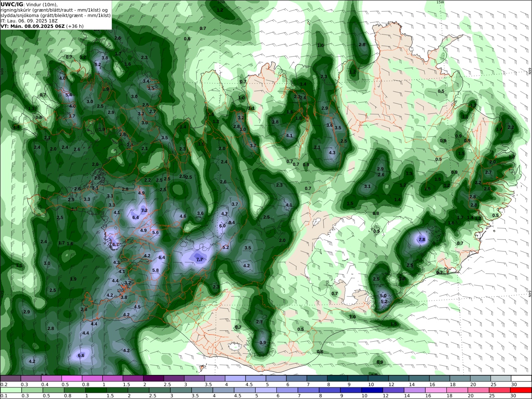Click the 7.2 precipitation value on map

click(144, 211)
